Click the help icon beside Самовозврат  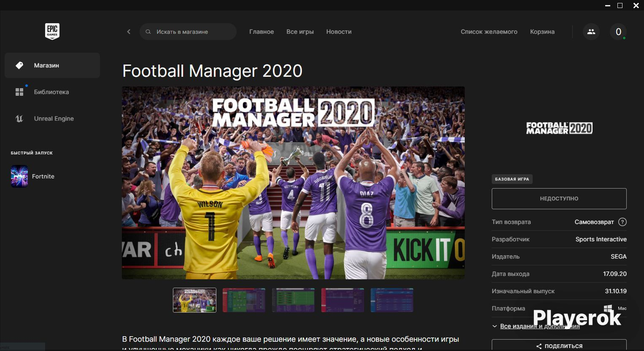(x=622, y=222)
